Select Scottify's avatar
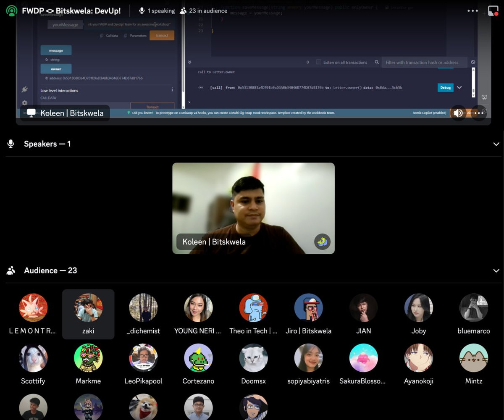This screenshot has width=504, height=420. [x=33, y=358]
